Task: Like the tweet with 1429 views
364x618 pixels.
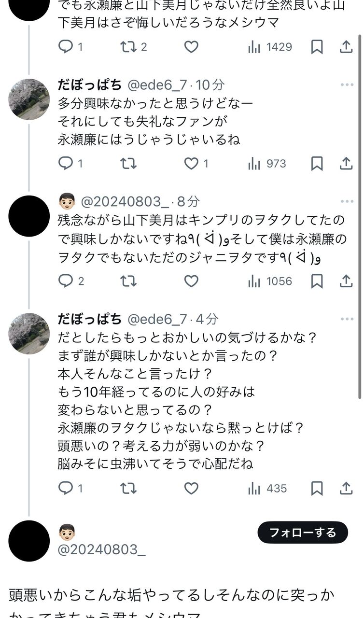Action: coord(191,47)
